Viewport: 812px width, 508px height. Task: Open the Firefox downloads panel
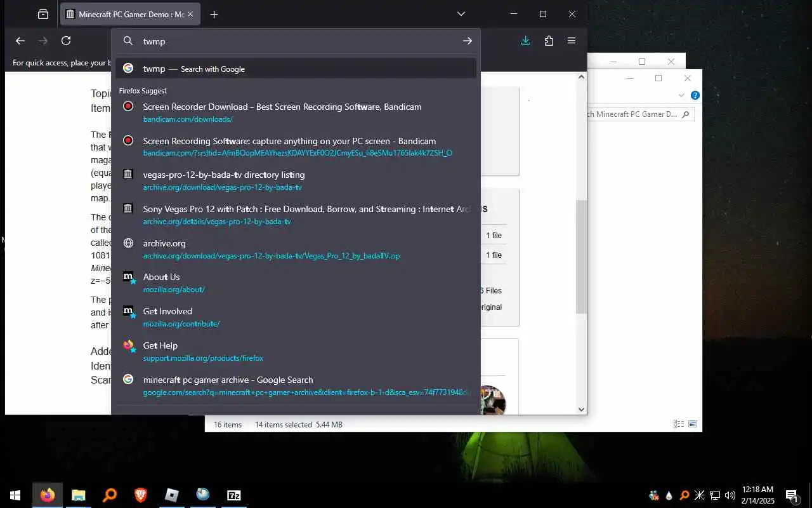pos(525,41)
